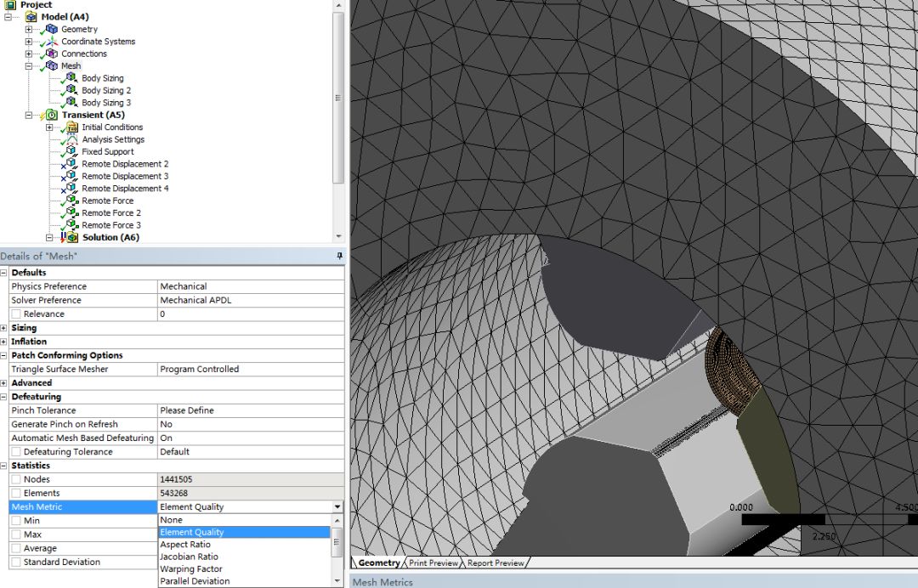Expand the Initial Conditions tree node
This screenshot has height=588, width=918.
(49, 127)
